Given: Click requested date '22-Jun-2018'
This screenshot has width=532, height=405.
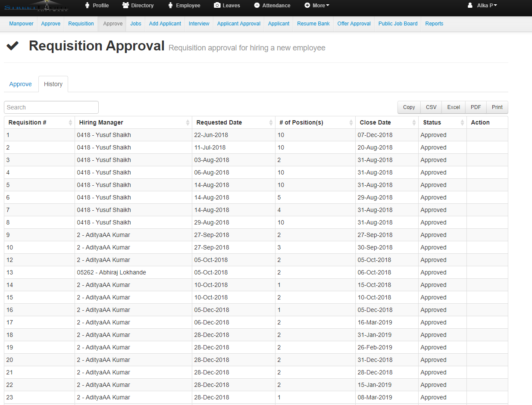Looking at the screenshot, I should coord(211,135).
